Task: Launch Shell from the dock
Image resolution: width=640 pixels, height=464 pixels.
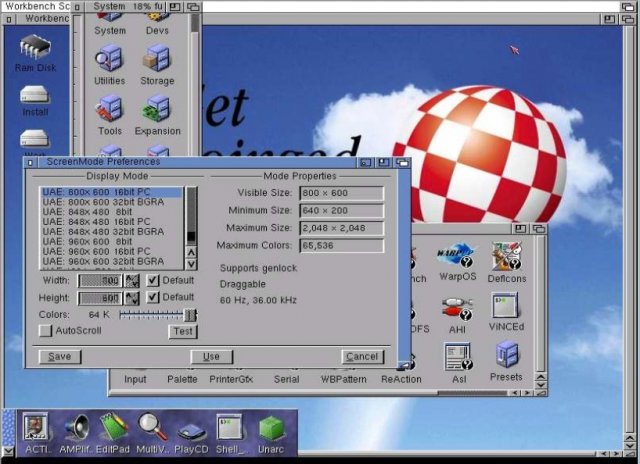Action: pyautogui.click(x=229, y=433)
